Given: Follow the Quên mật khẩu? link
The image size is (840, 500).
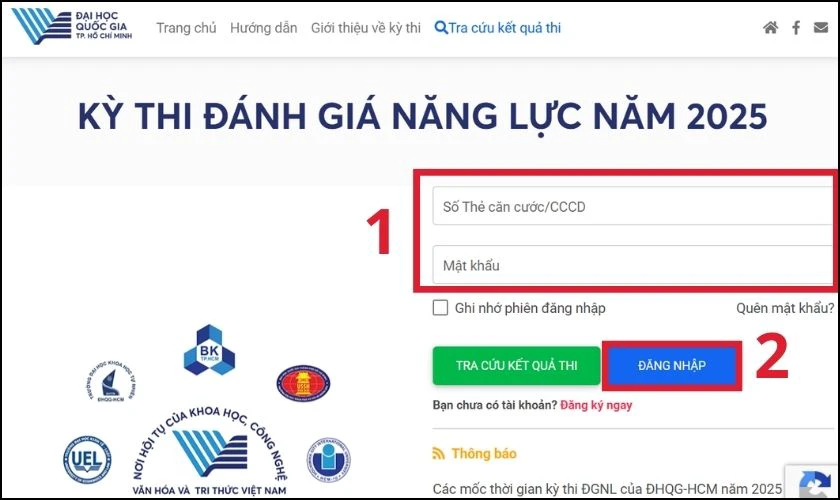Looking at the screenshot, I should pyautogui.click(x=785, y=308).
